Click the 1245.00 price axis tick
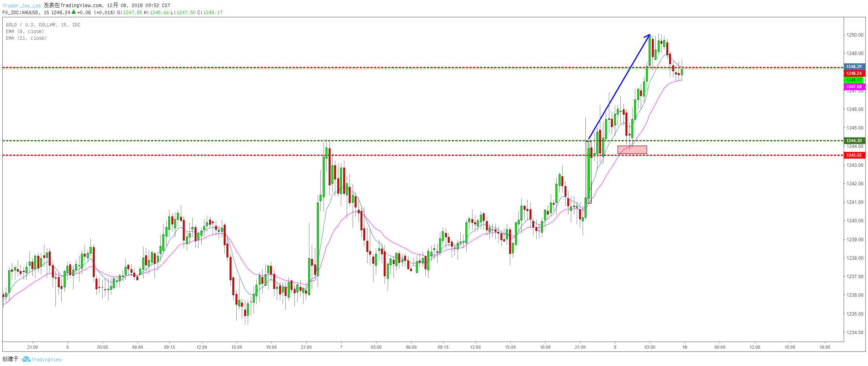 coord(855,128)
